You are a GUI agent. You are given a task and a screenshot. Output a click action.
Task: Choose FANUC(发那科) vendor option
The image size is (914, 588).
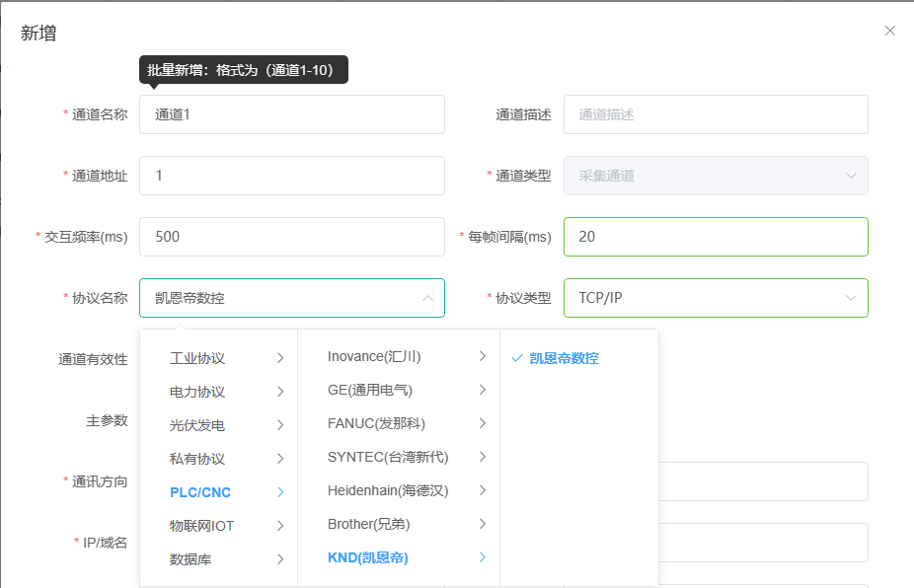tap(399, 423)
